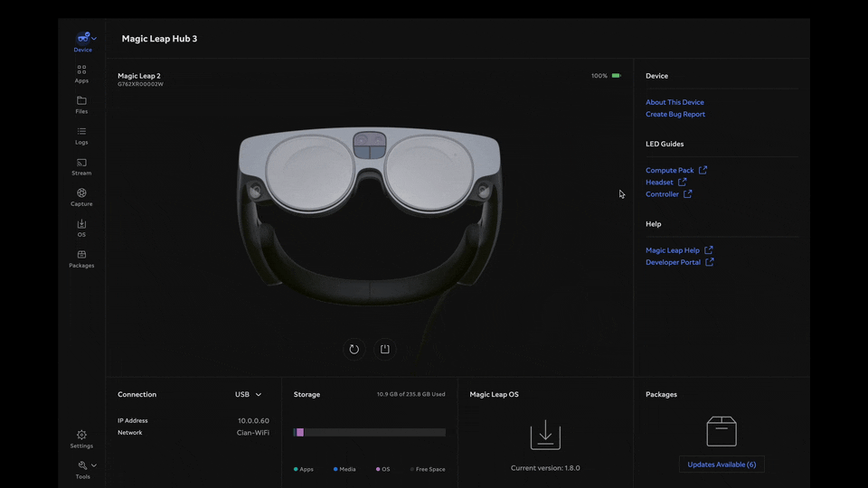Open About This Device link
This screenshot has height=488, width=868.
675,102
